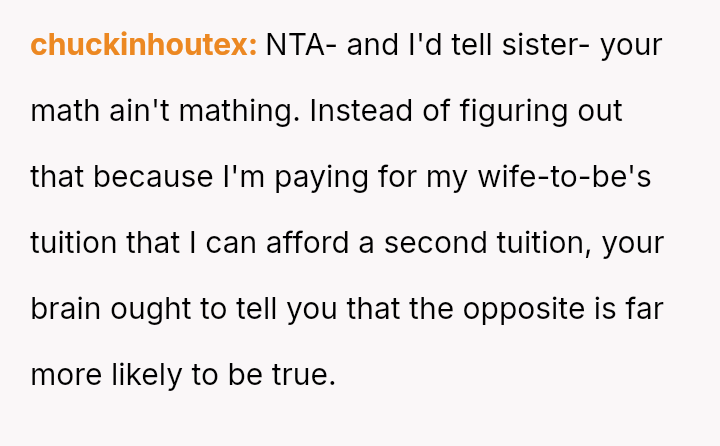Click the word "more" starting the last line

[x=64, y=375]
